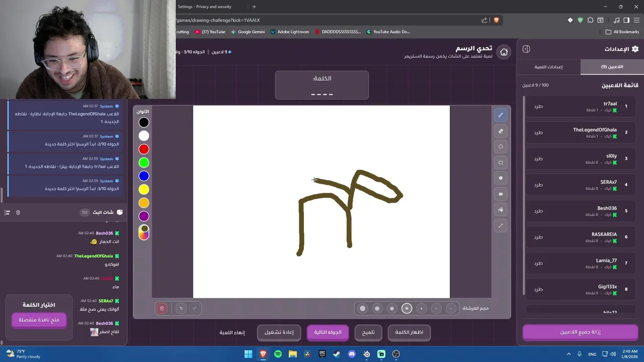Click إعادة تشغيل restart button

[279, 332]
